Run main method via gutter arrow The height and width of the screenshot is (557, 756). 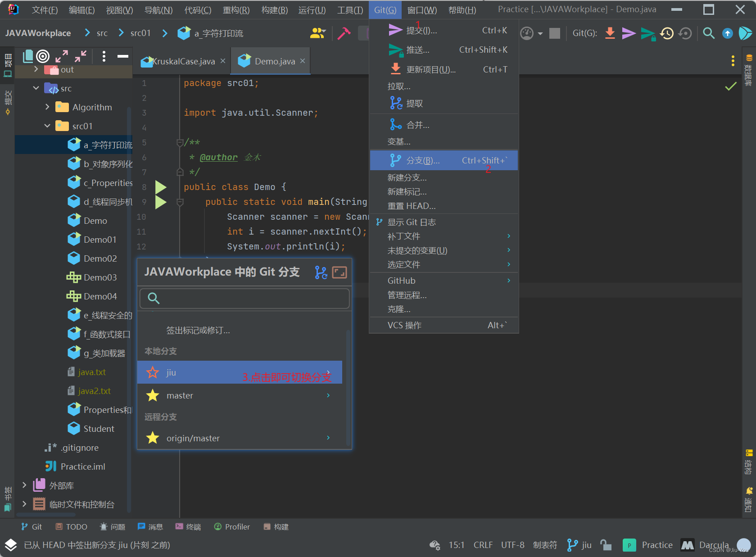point(161,202)
